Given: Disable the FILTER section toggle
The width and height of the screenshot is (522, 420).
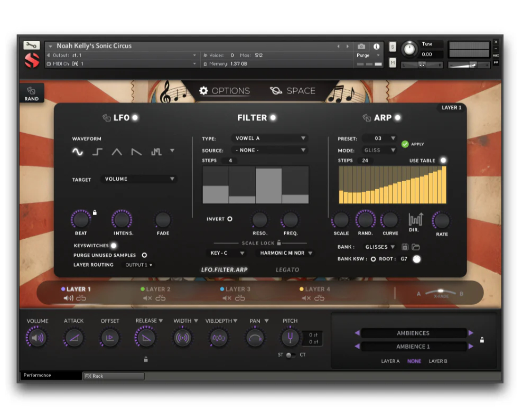Looking at the screenshot, I should click(273, 118).
